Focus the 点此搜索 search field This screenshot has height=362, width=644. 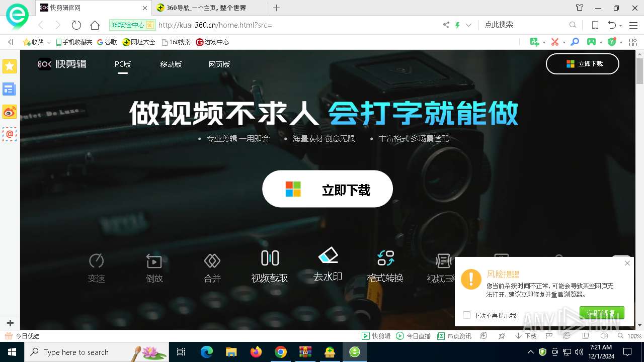525,25
